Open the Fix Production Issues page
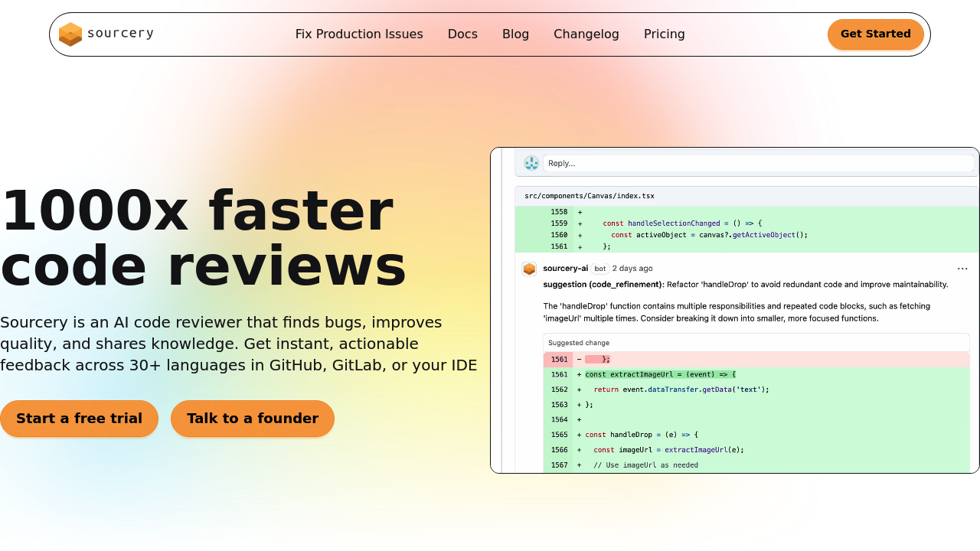980x551 pixels. click(359, 34)
